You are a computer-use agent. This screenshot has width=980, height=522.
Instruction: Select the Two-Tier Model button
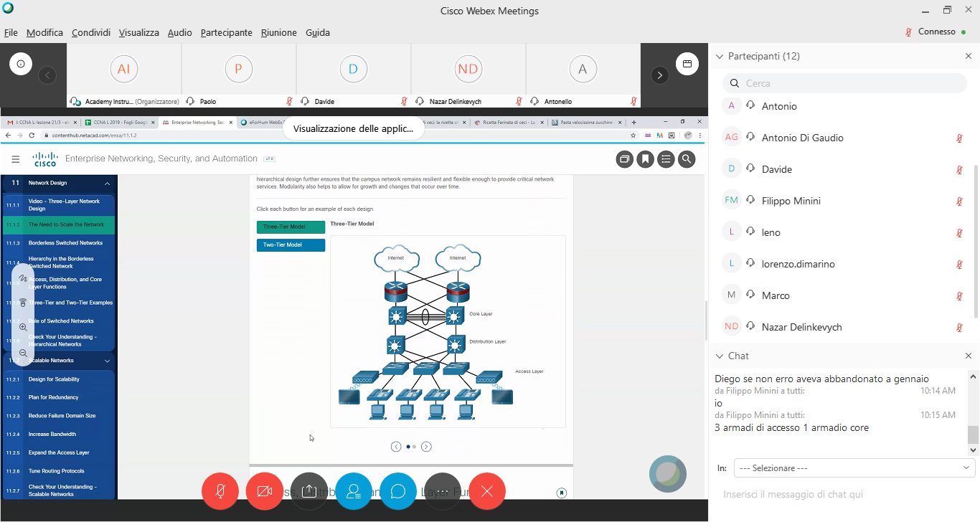pos(291,245)
